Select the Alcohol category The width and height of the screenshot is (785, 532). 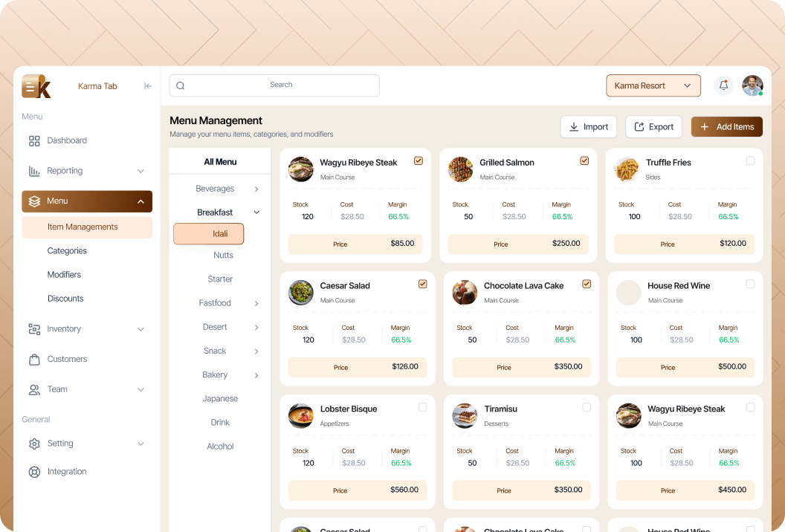click(x=220, y=447)
